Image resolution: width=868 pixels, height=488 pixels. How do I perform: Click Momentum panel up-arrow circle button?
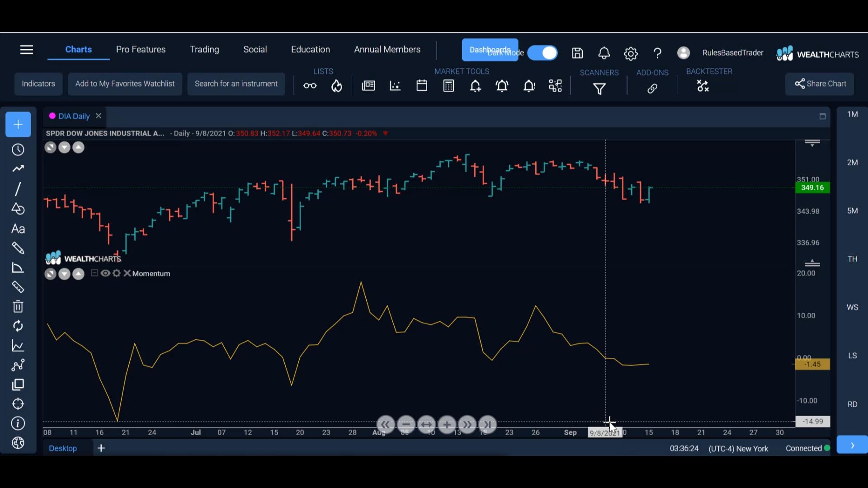click(x=78, y=274)
